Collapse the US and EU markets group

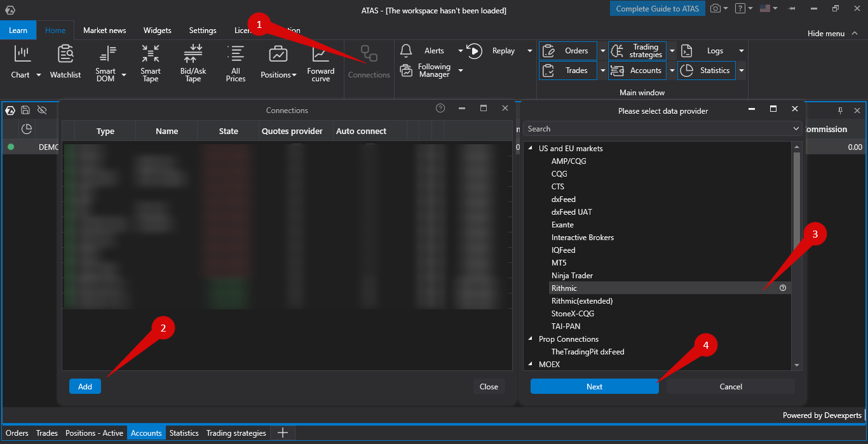pos(531,148)
